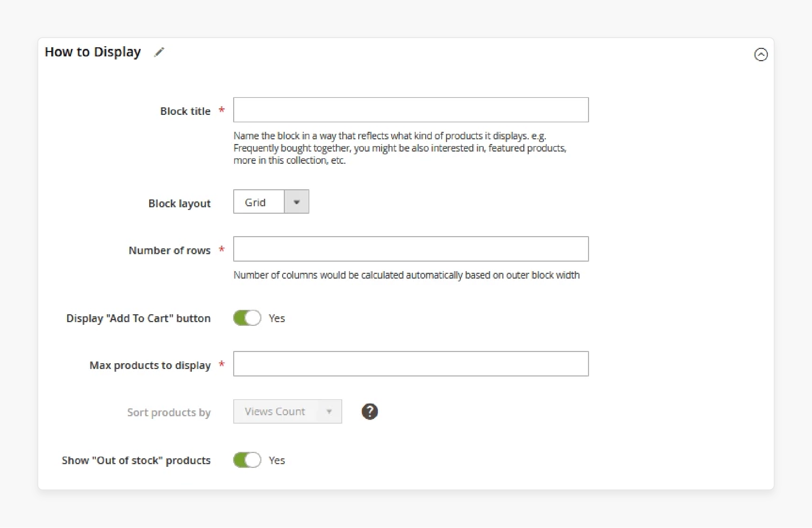Click the Block layout label
This screenshot has height=528, width=812.
(x=179, y=203)
